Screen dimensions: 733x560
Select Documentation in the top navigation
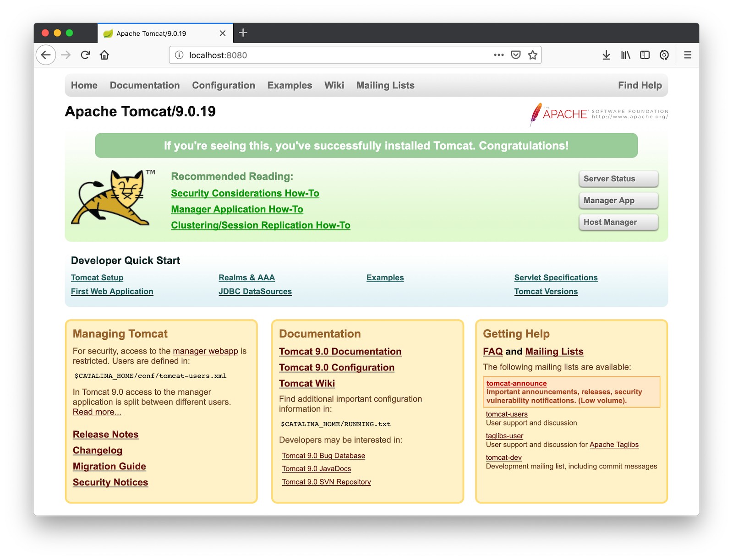tap(145, 85)
